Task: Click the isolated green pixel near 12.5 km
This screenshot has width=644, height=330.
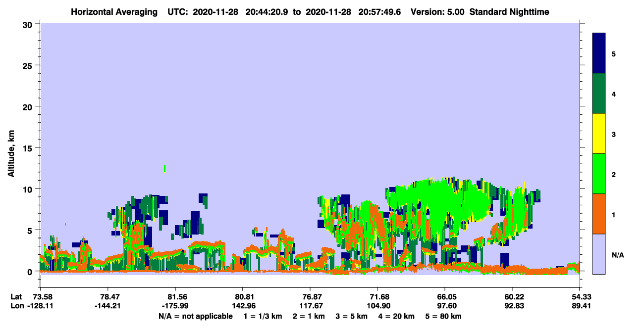Action: [164, 168]
